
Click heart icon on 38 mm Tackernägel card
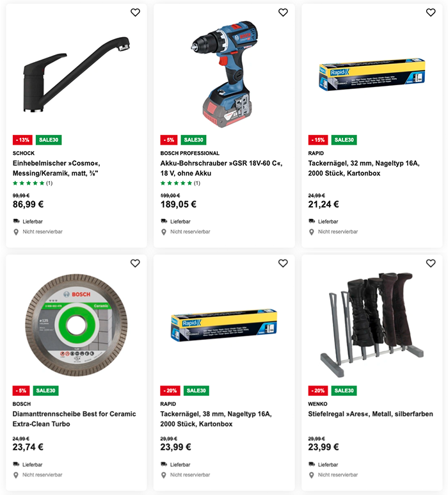283,263
